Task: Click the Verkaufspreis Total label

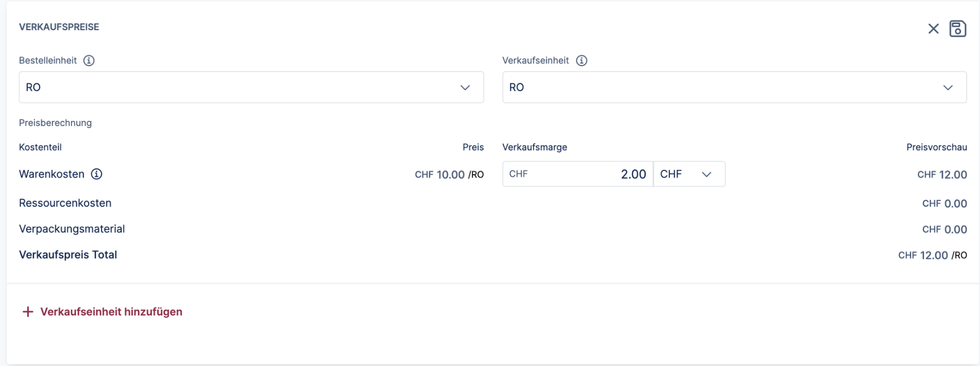Action: coord(68,255)
